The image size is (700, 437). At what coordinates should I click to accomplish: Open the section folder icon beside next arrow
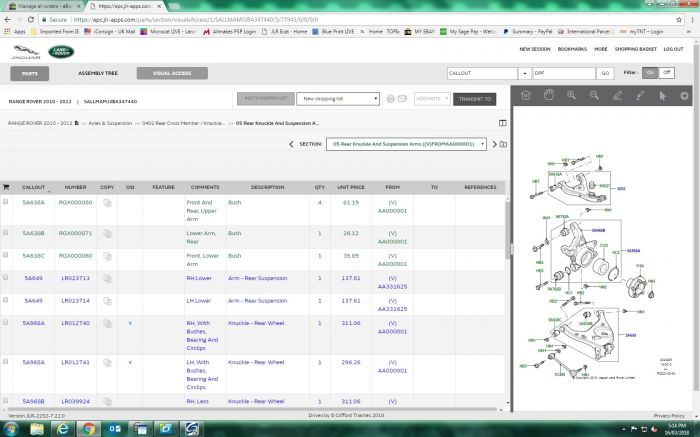[504, 144]
